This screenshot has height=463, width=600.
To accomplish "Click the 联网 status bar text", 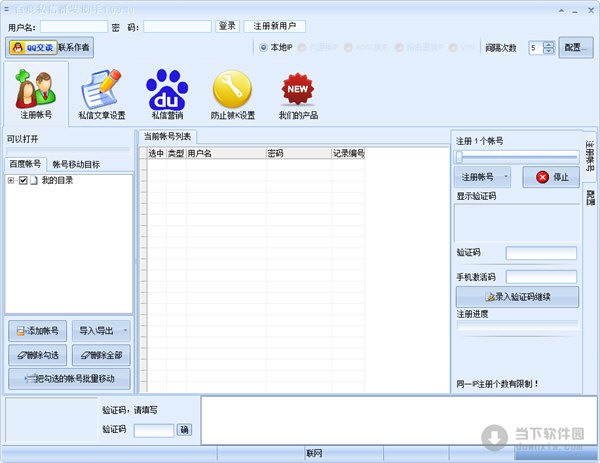I will coord(314,453).
